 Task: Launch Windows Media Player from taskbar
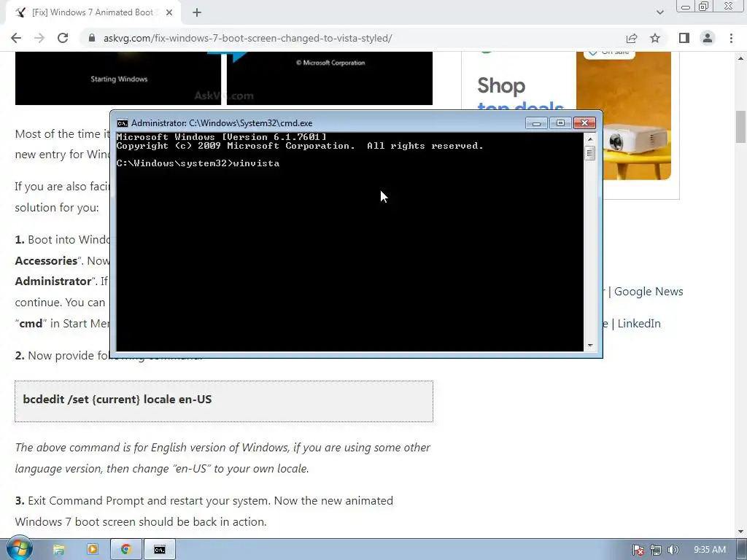pos(93,550)
